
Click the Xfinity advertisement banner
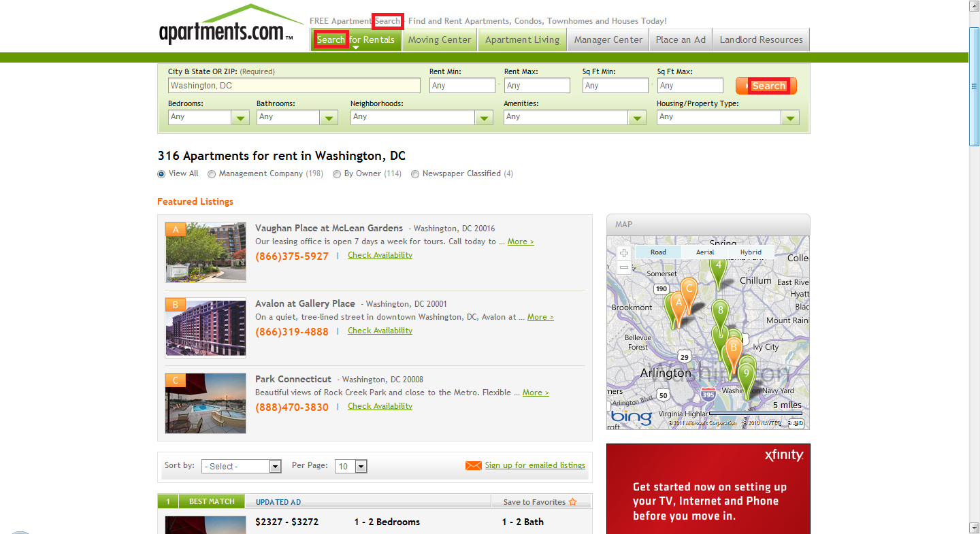coord(708,488)
